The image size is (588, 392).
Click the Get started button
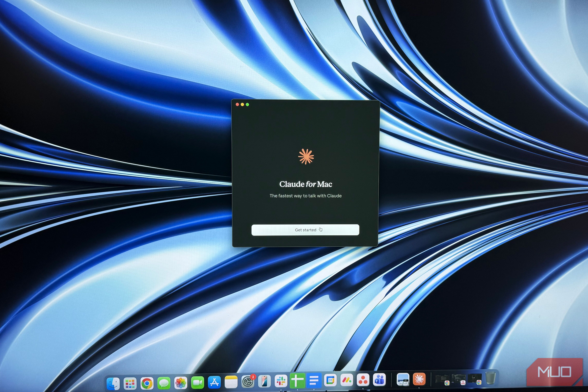[305, 230]
